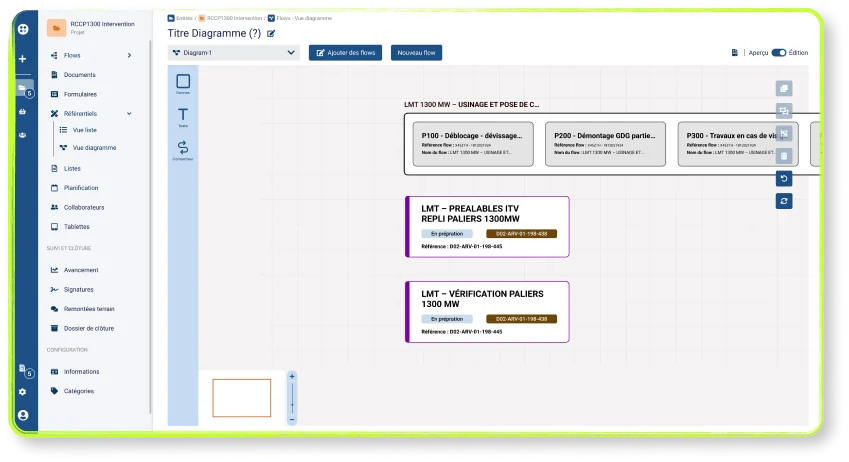Click the refresh sync button on canvas
The width and height of the screenshot is (849, 462).
(x=783, y=201)
